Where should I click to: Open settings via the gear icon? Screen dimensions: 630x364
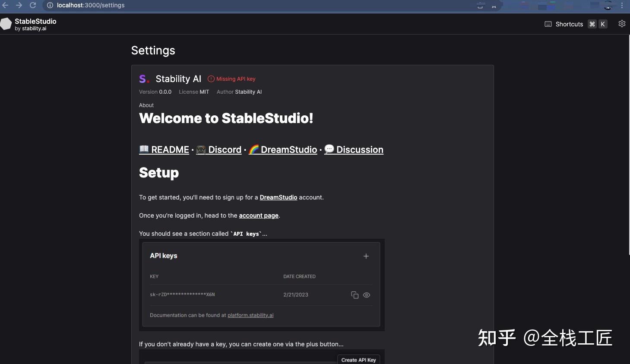622,24
